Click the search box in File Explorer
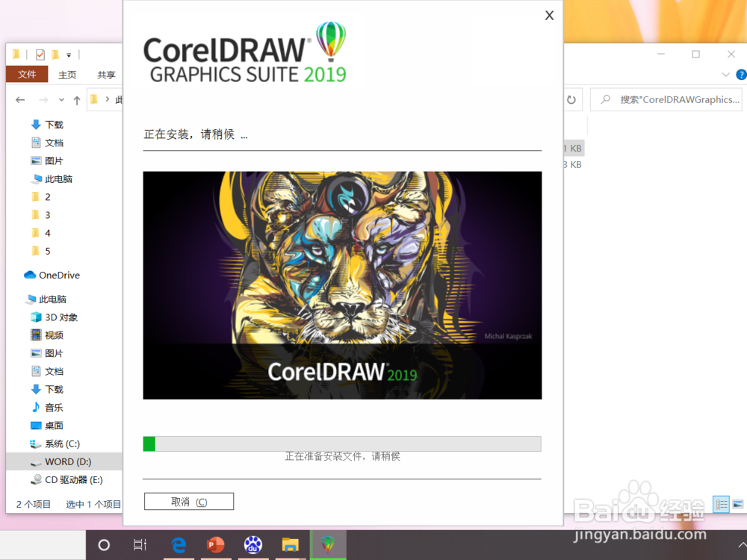 point(666,99)
